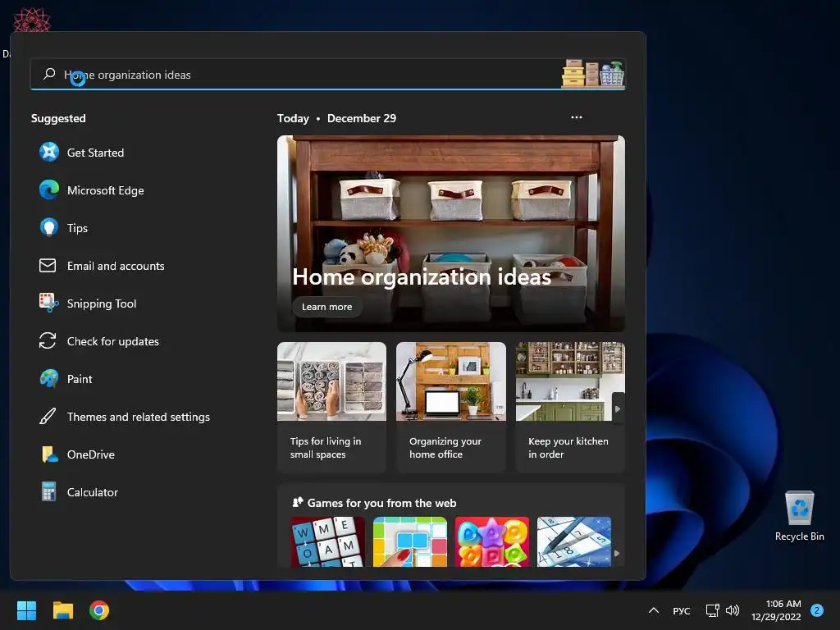This screenshot has width=840, height=630.
Task: Launch the Snipping Tool icon
Action: click(x=48, y=303)
